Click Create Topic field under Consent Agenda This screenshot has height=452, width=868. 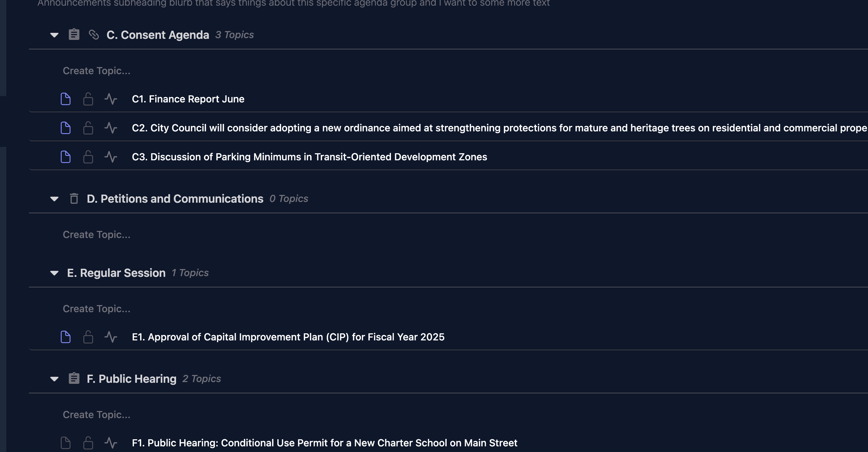point(97,71)
